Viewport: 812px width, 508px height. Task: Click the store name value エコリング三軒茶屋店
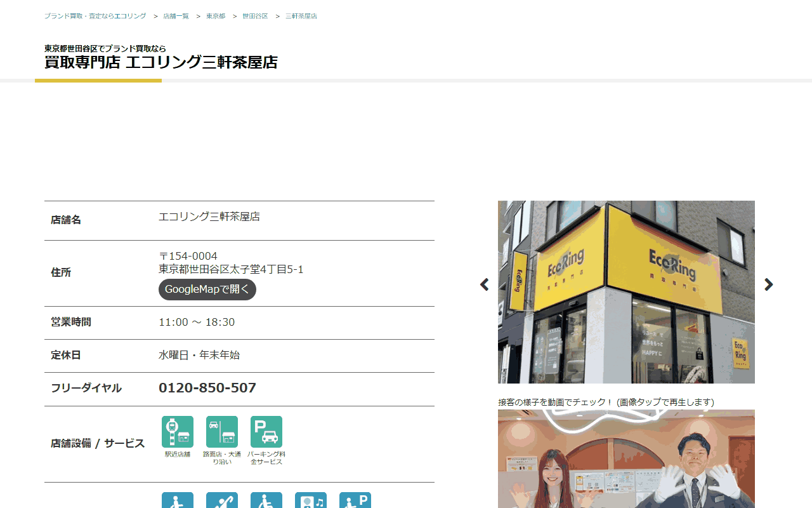[x=209, y=217]
